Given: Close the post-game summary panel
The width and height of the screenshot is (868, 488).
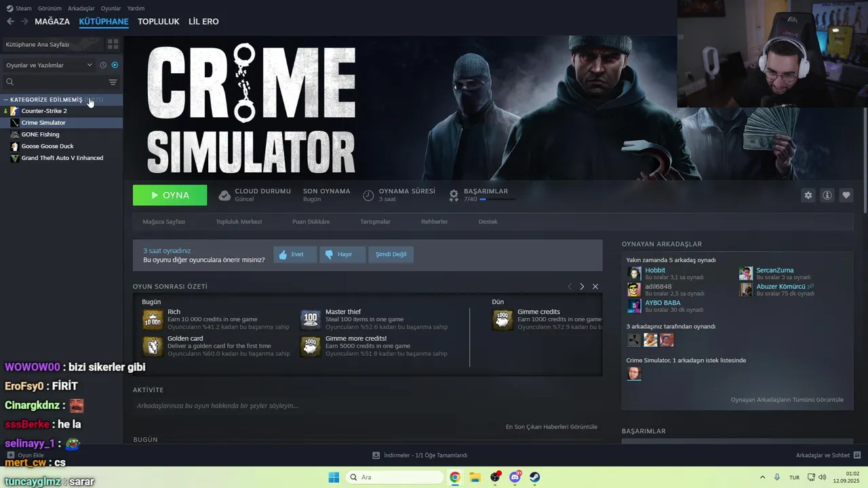Looking at the screenshot, I should [x=595, y=287].
